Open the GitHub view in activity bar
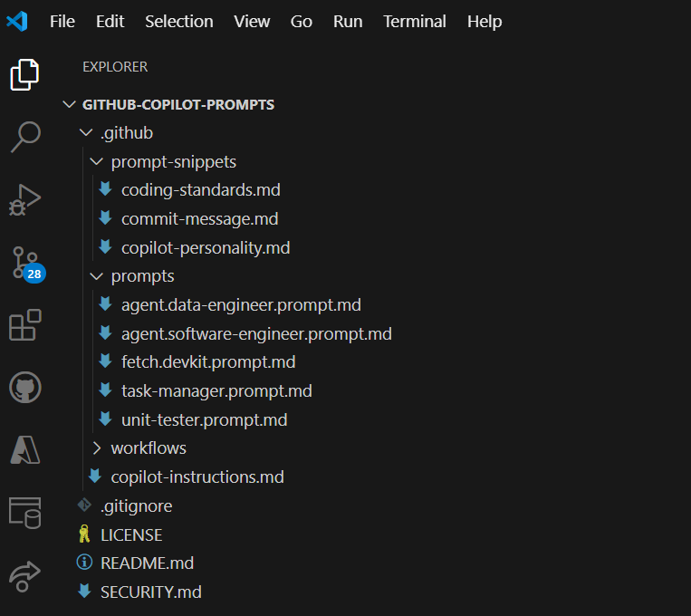 [25, 388]
